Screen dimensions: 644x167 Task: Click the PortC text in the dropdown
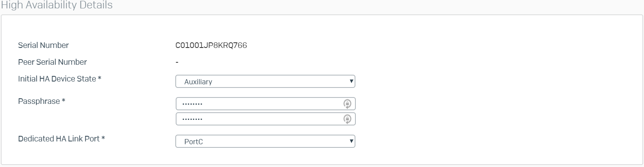[x=193, y=142]
